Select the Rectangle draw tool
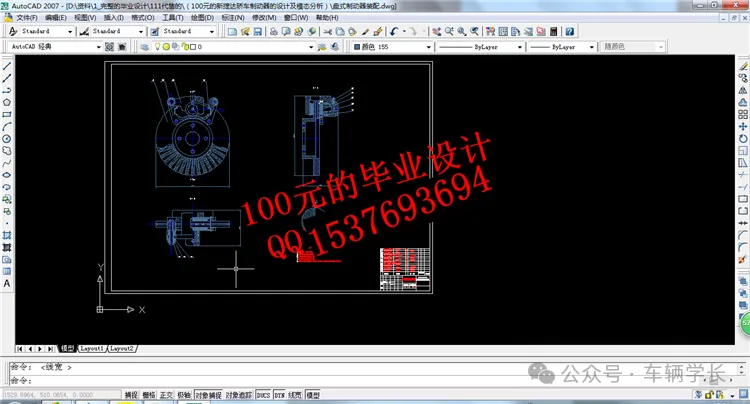The image size is (750, 404). click(7, 114)
